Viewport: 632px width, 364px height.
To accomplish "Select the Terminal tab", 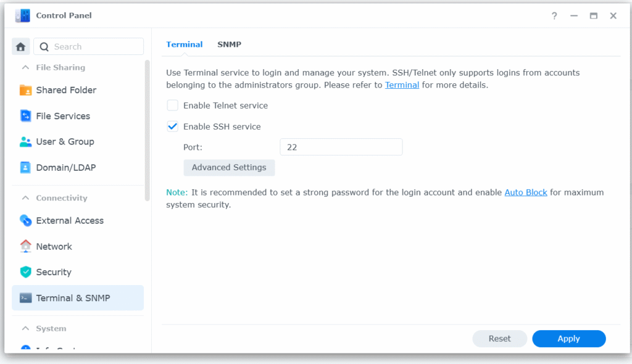I will coord(184,44).
